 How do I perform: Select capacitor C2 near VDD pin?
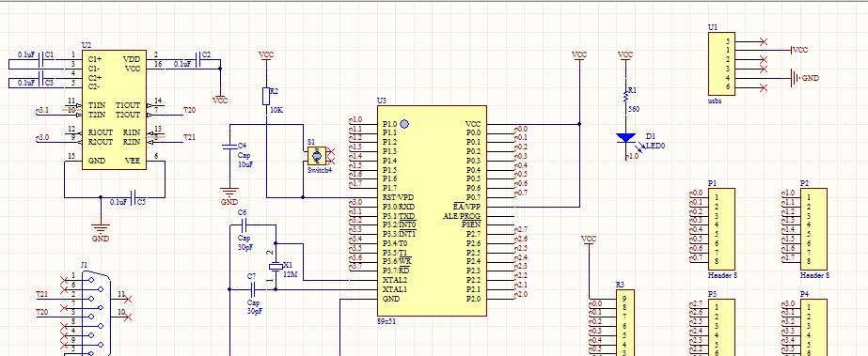(x=198, y=59)
